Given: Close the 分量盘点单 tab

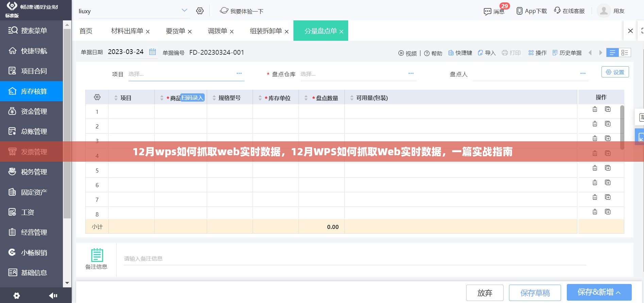Looking at the screenshot, I should click(341, 32).
